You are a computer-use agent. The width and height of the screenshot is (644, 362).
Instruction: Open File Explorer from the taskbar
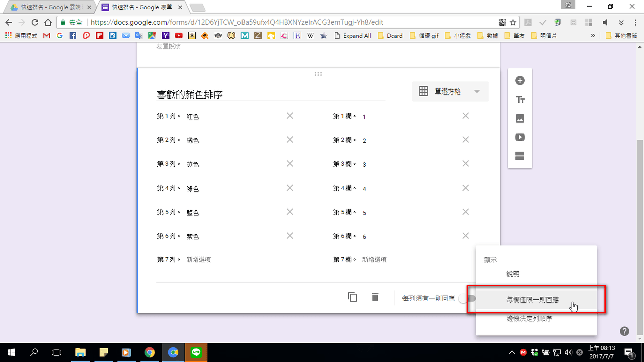click(80, 352)
